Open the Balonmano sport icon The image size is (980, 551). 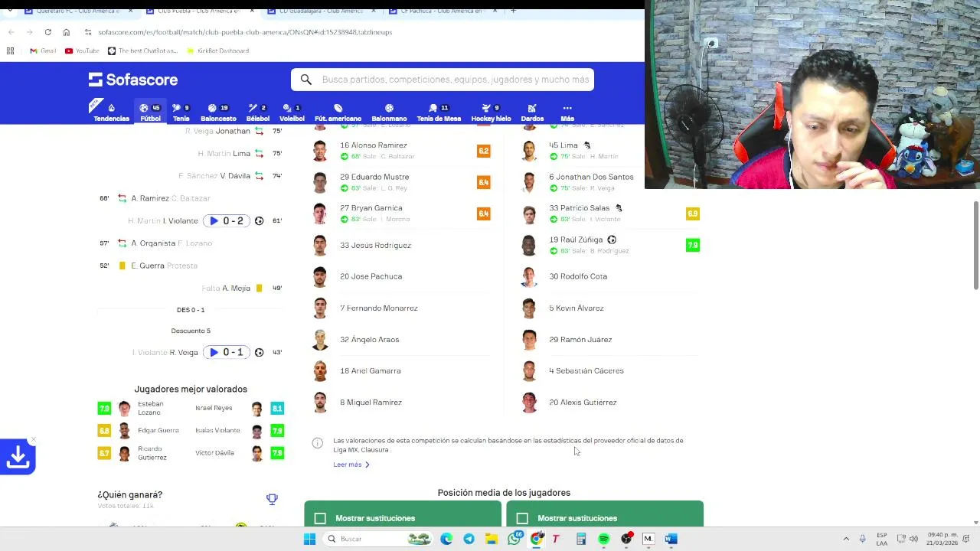[x=389, y=112]
